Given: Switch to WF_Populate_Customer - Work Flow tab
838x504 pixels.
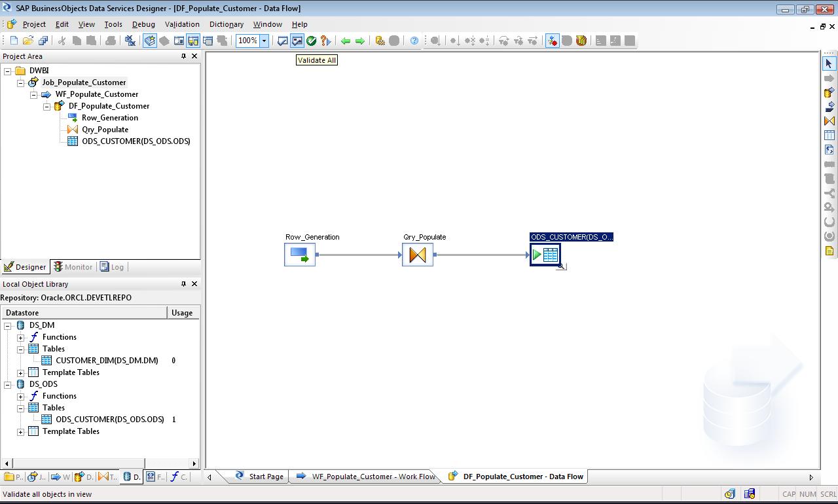Looking at the screenshot, I should tap(366, 477).
